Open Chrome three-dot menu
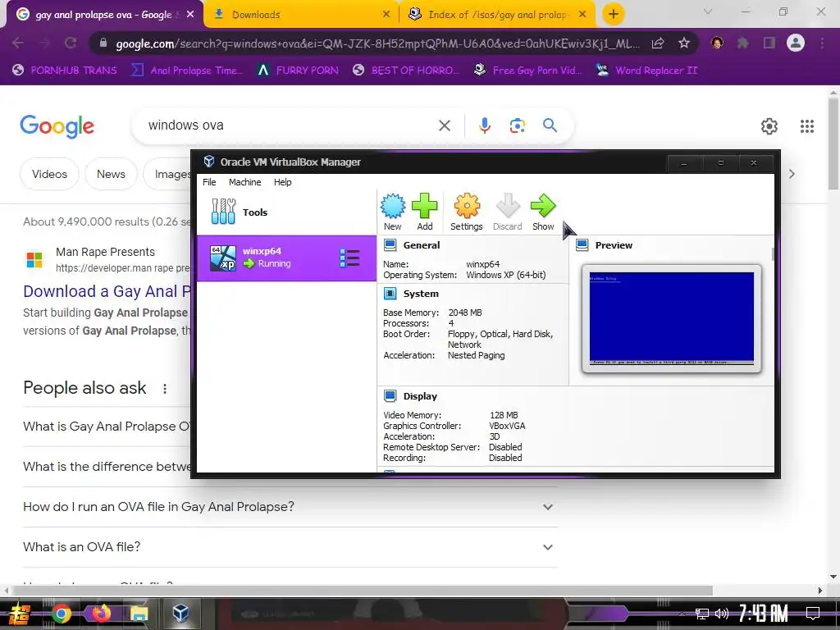The image size is (840, 630). (822, 43)
